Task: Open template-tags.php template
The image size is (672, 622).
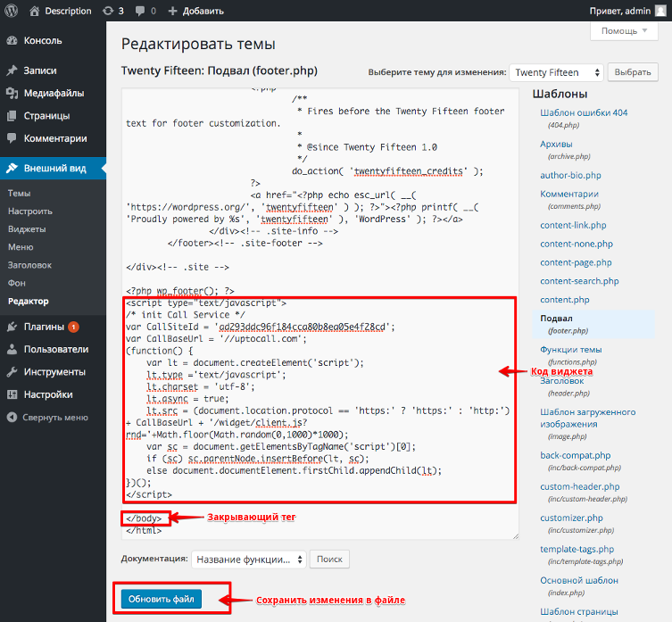Action: click(x=577, y=550)
